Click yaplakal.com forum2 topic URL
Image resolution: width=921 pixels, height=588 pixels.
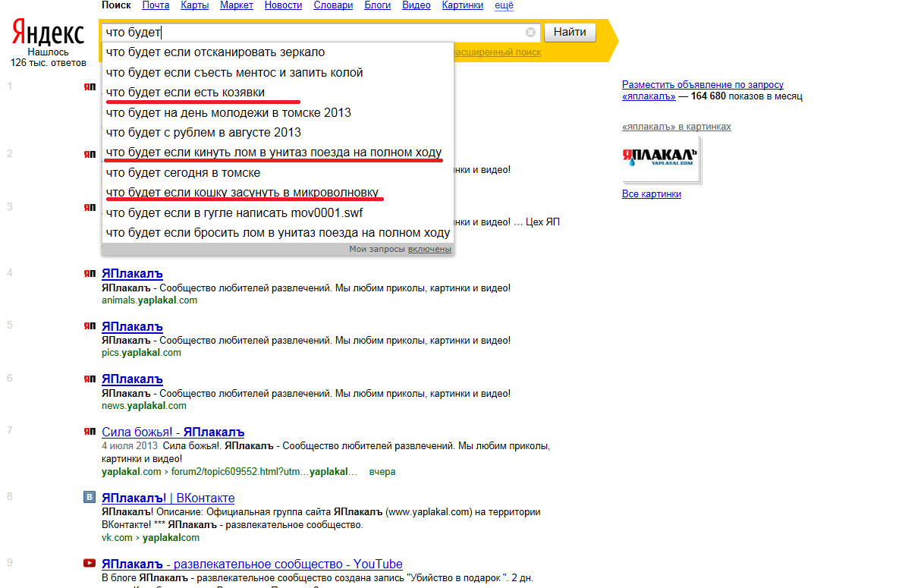229,472
